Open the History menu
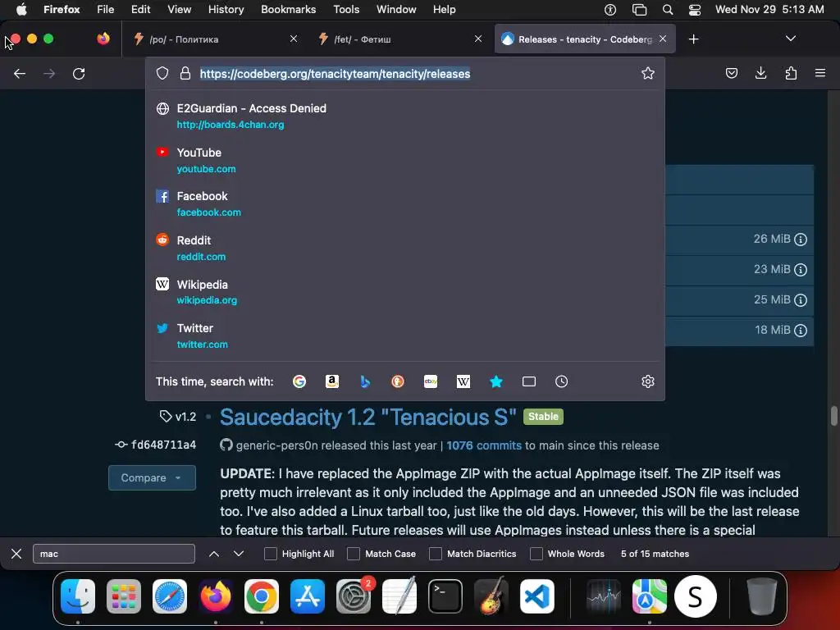The image size is (840, 630). tap(226, 9)
